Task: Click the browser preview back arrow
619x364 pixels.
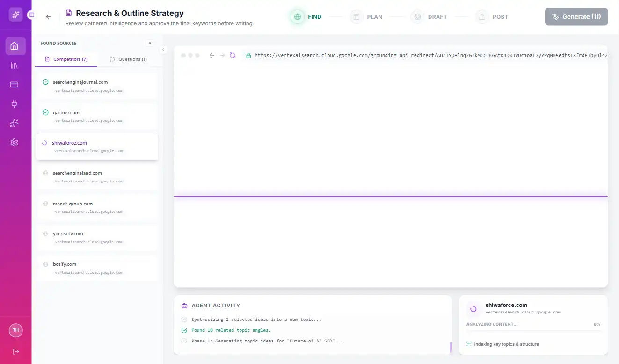Action: pyautogui.click(x=211, y=55)
